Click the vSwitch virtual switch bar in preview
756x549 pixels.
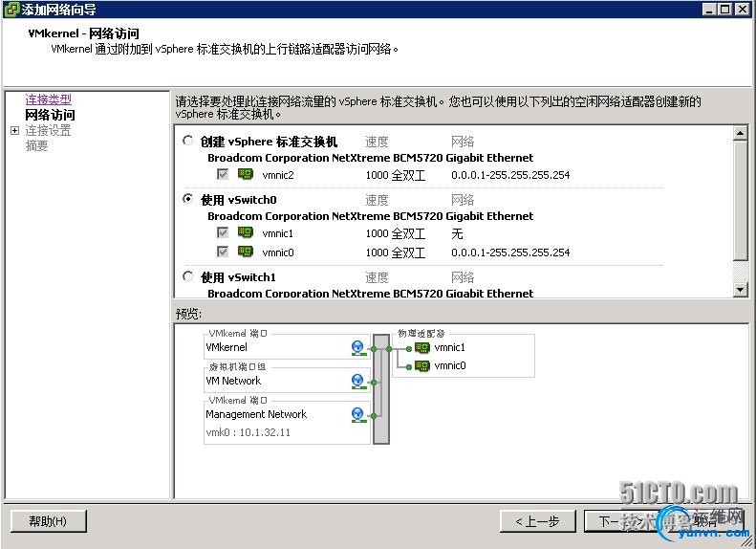pyautogui.click(x=381, y=389)
